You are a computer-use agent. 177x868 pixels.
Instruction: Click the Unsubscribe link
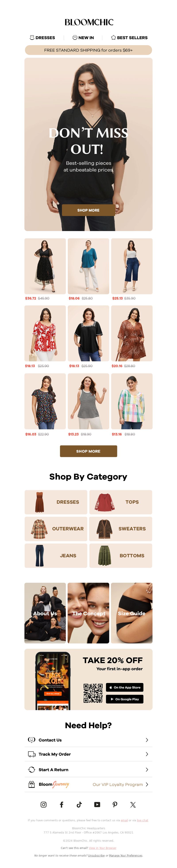96,856
